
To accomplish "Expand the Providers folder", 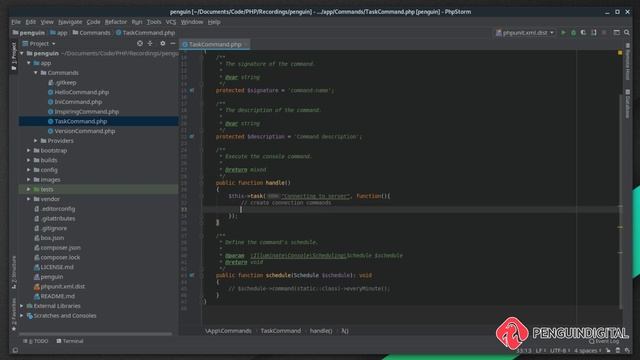I will (36, 141).
